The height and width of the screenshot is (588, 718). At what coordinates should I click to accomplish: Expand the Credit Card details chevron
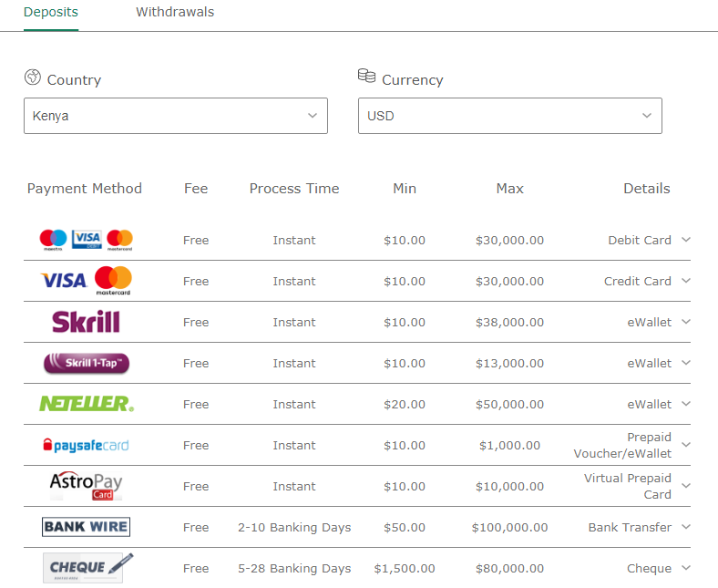[686, 281]
